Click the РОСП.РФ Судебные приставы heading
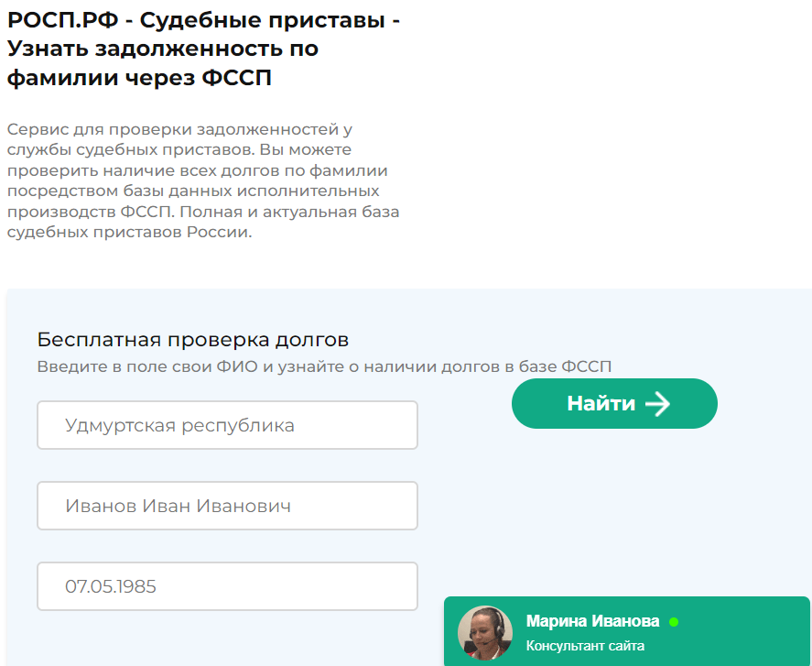This screenshot has width=812, height=666. [x=203, y=49]
